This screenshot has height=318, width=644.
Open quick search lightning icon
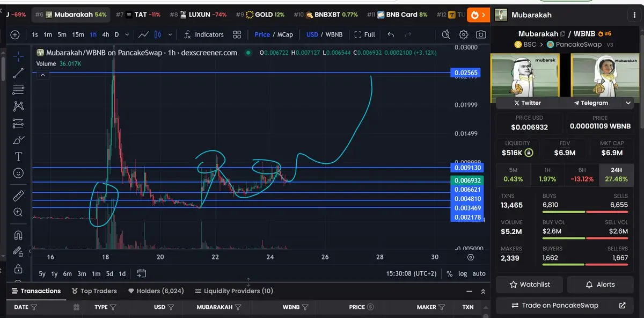446,34
